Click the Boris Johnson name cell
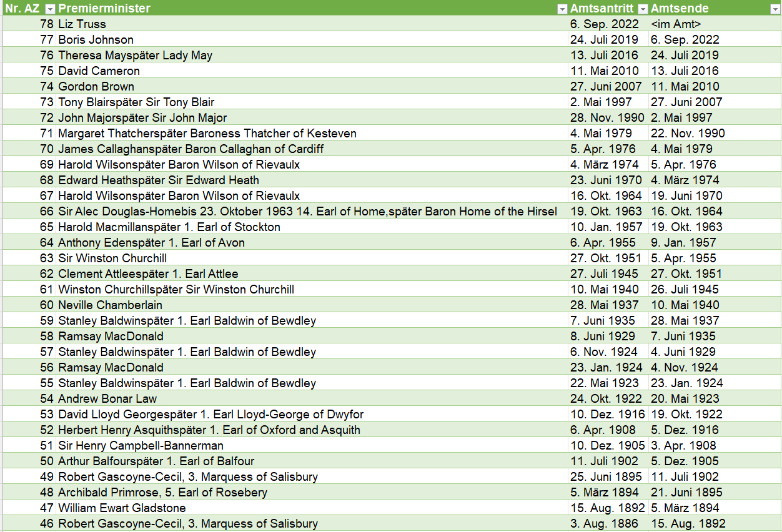 [x=96, y=40]
